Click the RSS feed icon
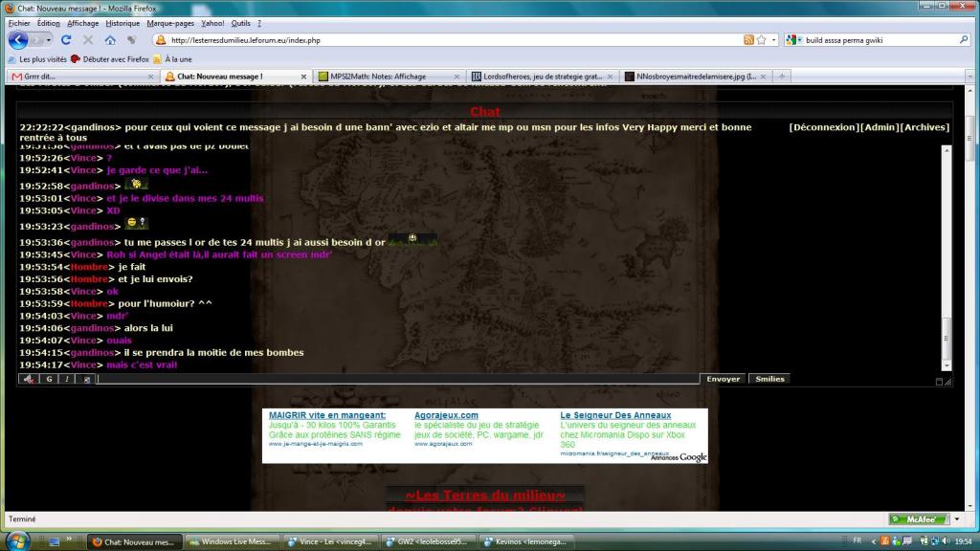The image size is (980, 551). click(x=748, y=40)
